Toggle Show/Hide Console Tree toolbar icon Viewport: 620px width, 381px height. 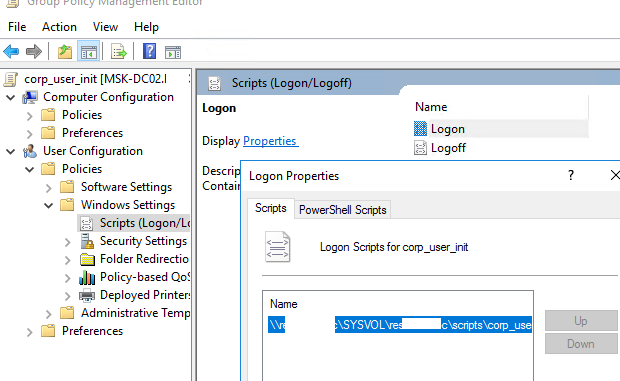(x=88, y=52)
